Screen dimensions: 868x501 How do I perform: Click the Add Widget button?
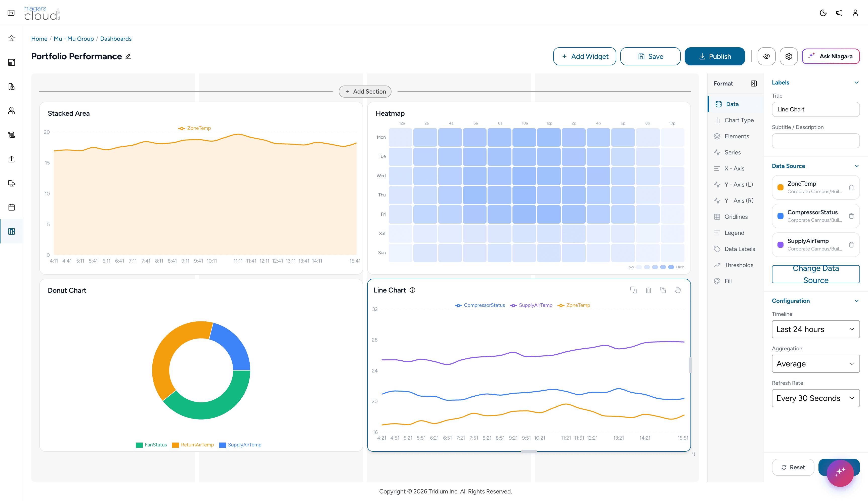pos(585,56)
